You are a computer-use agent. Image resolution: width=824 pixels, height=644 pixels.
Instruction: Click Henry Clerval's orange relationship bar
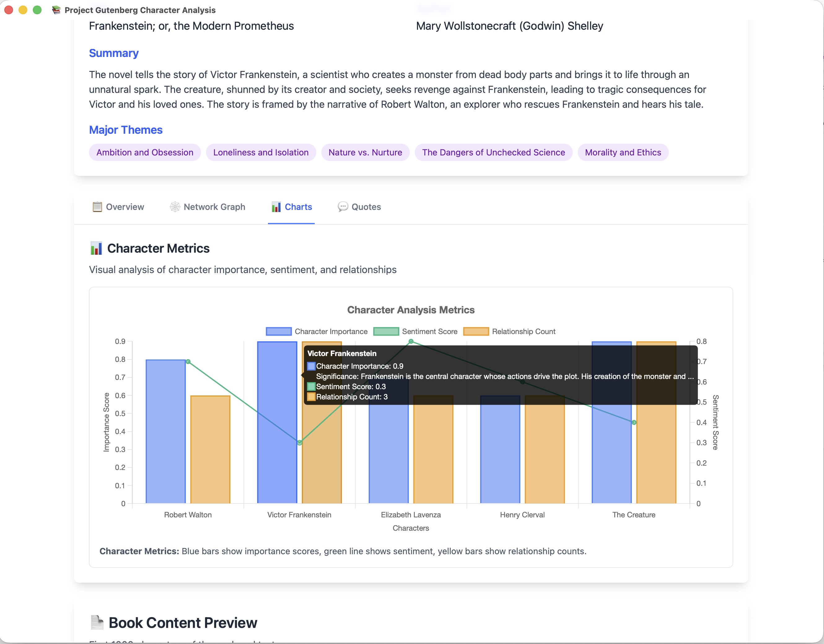545,452
